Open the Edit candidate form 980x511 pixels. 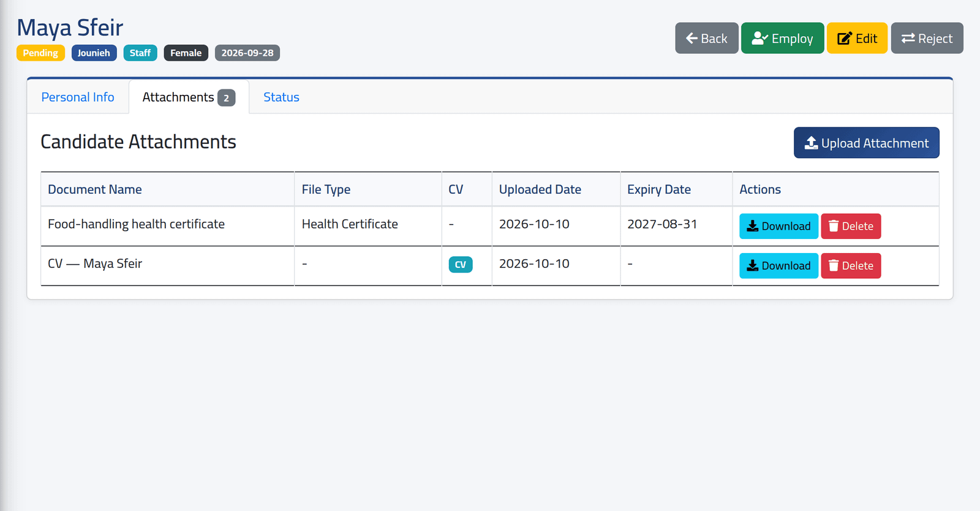[x=857, y=38]
